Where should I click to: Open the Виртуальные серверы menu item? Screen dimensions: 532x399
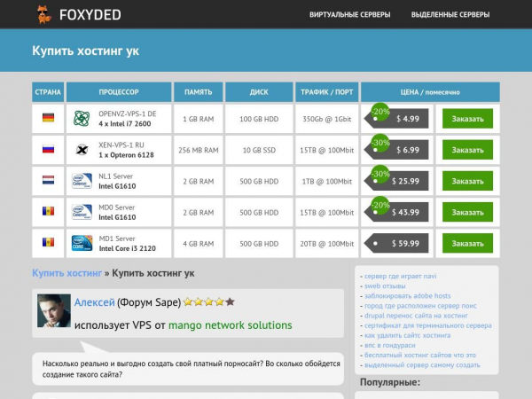click(x=349, y=15)
